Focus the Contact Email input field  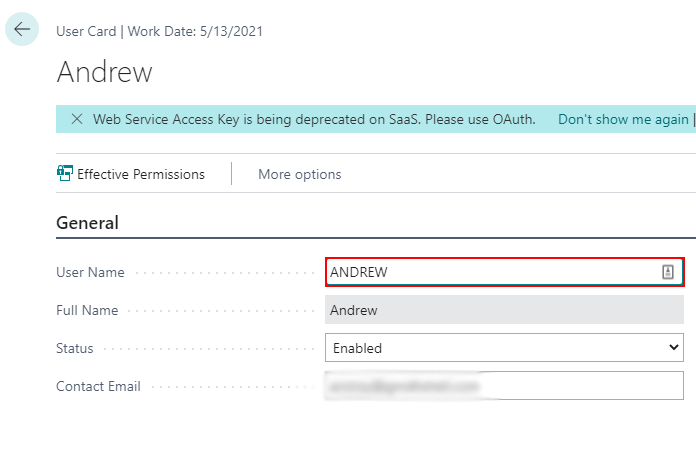point(504,386)
